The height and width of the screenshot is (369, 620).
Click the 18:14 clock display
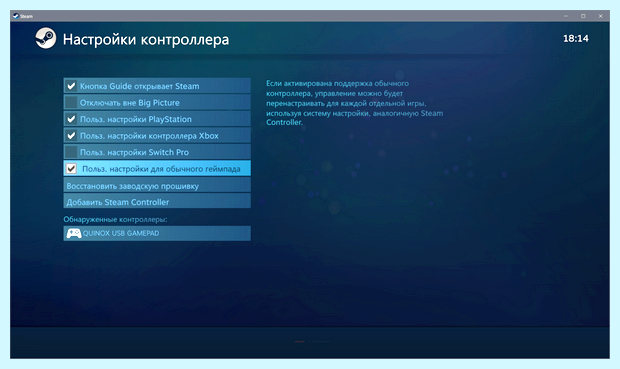point(575,38)
